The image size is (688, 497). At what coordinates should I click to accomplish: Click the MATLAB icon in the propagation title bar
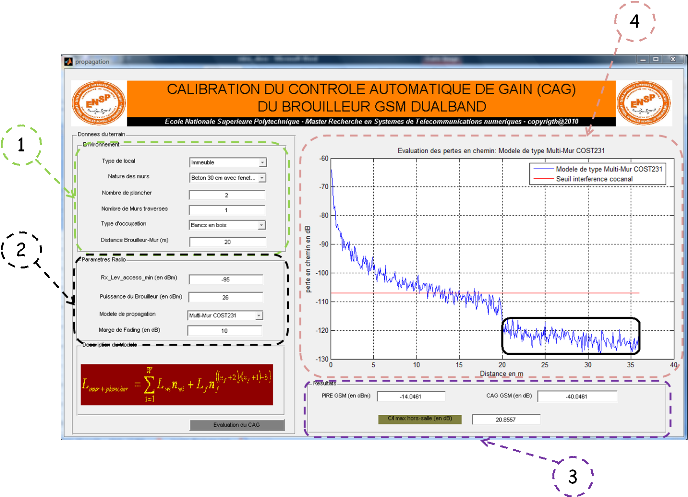tap(68, 62)
